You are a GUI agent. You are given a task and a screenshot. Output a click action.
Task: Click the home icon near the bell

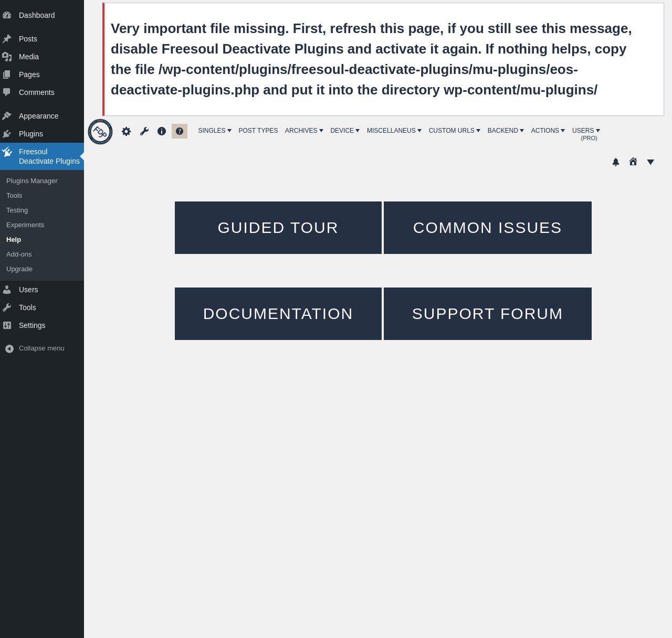tap(633, 162)
